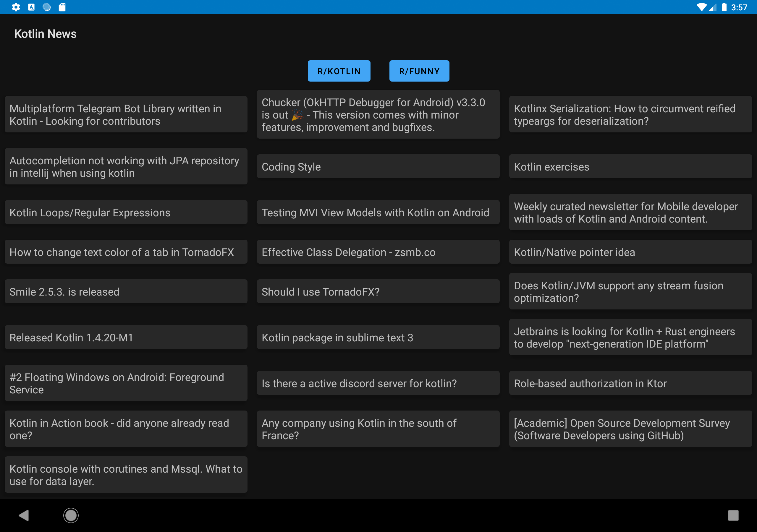This screenshot has width=757, height=532.
Task: Open recent apps square button
Action: pyautogui.click(x=733, y=515)
